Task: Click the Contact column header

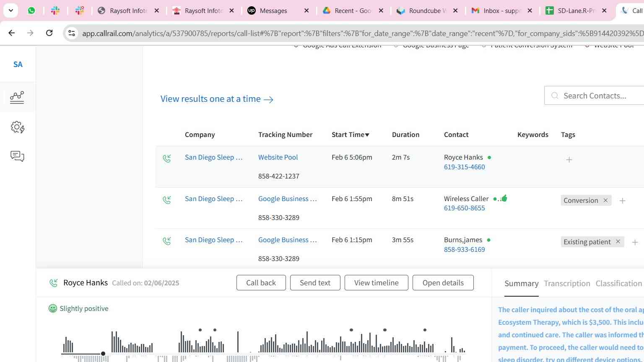Action: (x=456, y=134)
